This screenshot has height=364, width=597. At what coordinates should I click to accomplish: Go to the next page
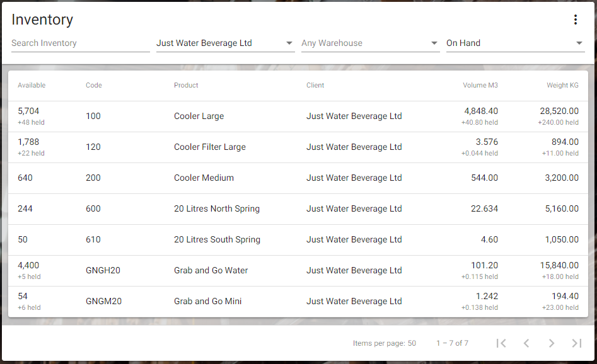552,343
